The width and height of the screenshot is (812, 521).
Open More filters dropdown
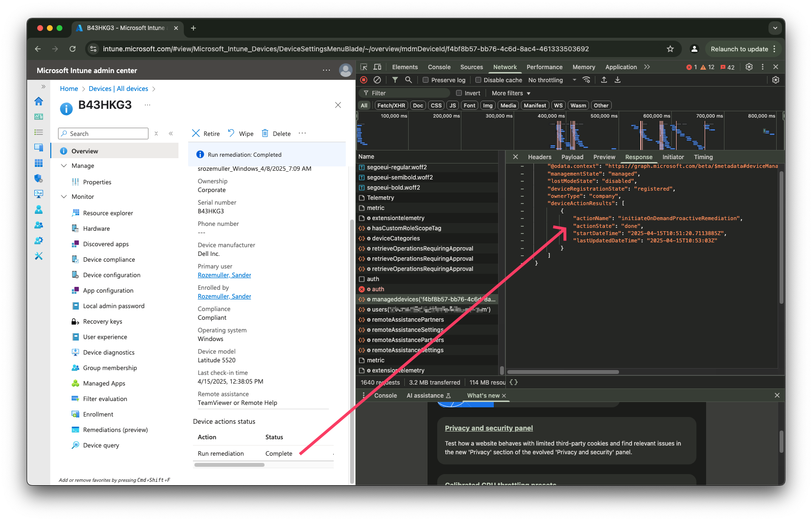511,93
